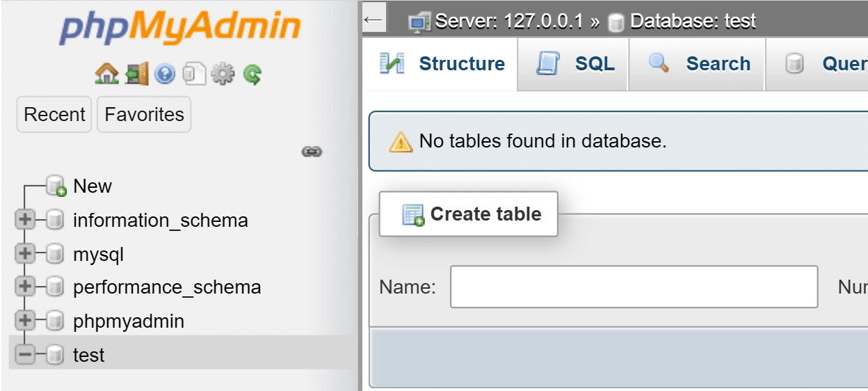Click the collapse panel left arrow
Screen dimensions: 868x391
(373, 20)
